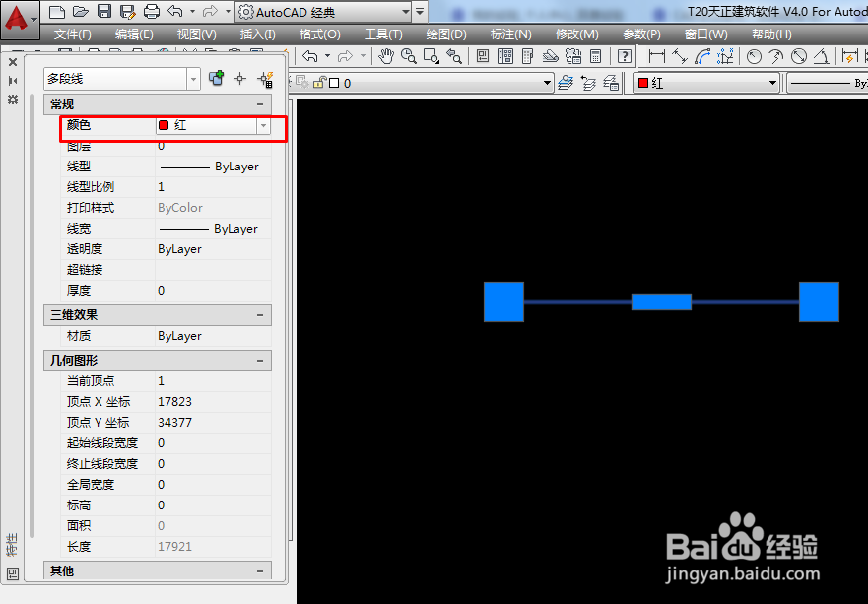The height and width of the screenshot is (604, 868).
Task: Select the Radius dimension tool
Action: coord(754,56)
